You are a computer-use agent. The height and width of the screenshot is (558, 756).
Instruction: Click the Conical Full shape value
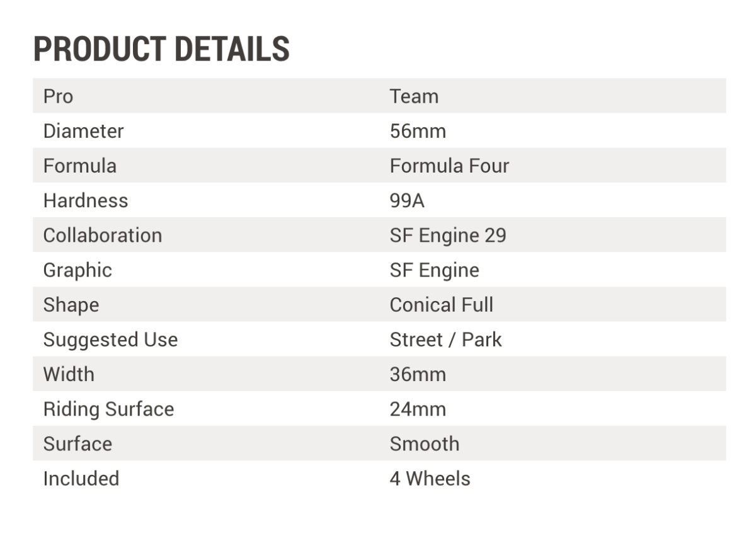click(x=441, y=305)
